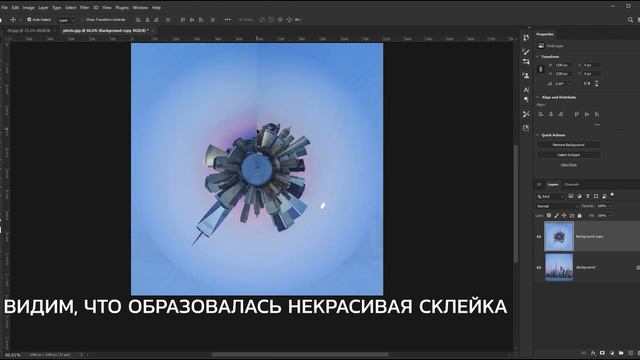Click lock transparent pixels icon
This screenshot has width=640, height=360.
549,216
